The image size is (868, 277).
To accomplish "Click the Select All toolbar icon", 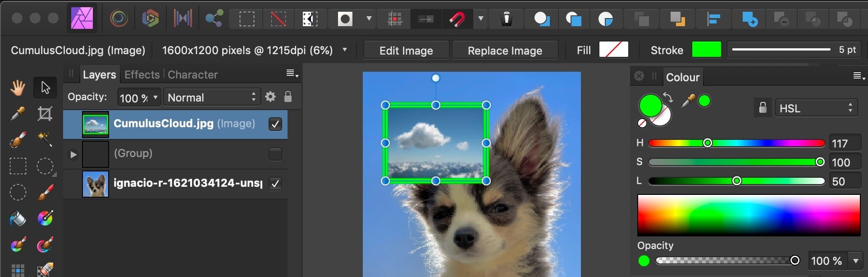I will point(247,19).
